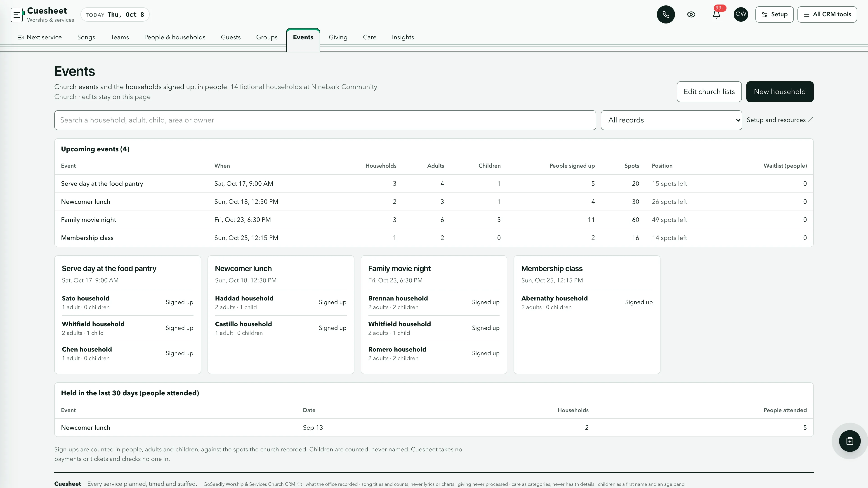Screen dimensions: 868x488
Task: Switch to the Giving tab
Action: point(338,37)
